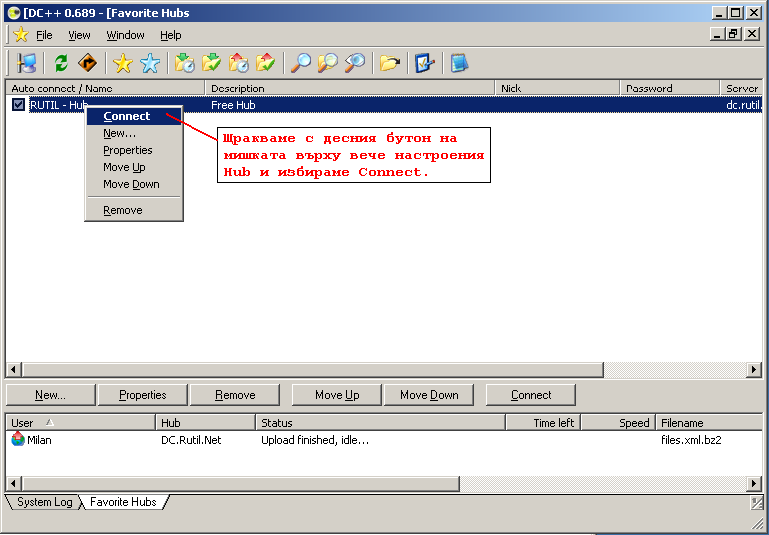
Task: Open Finished Uploads toolbar icon
Action: pyautogui.click(x=266, y=63)
